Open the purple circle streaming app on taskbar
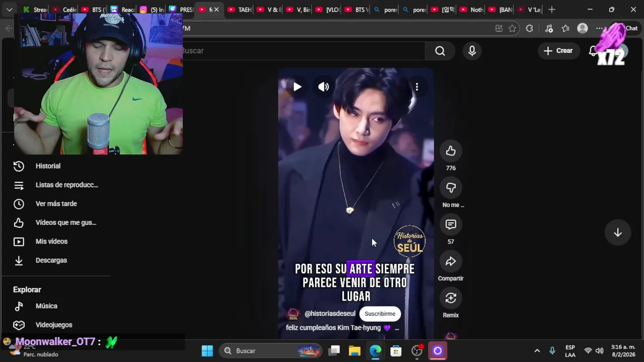 [x=437, y=351]
